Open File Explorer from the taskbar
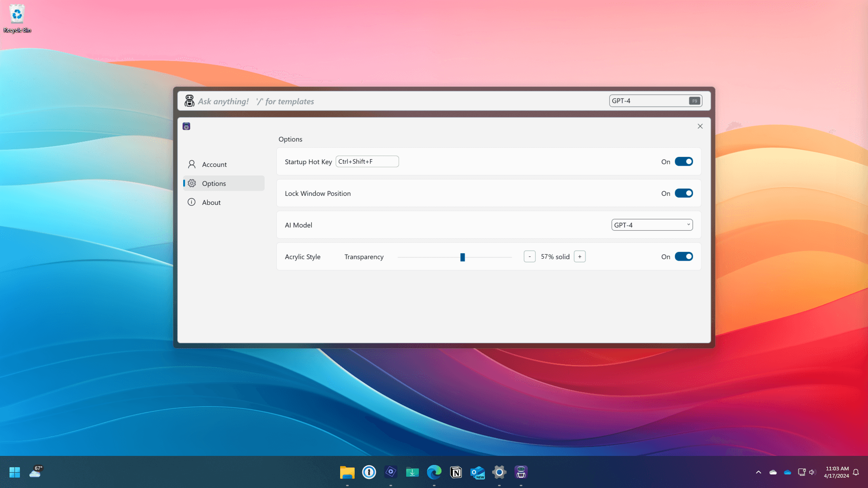The image size is (868, 488). [347, 472]
